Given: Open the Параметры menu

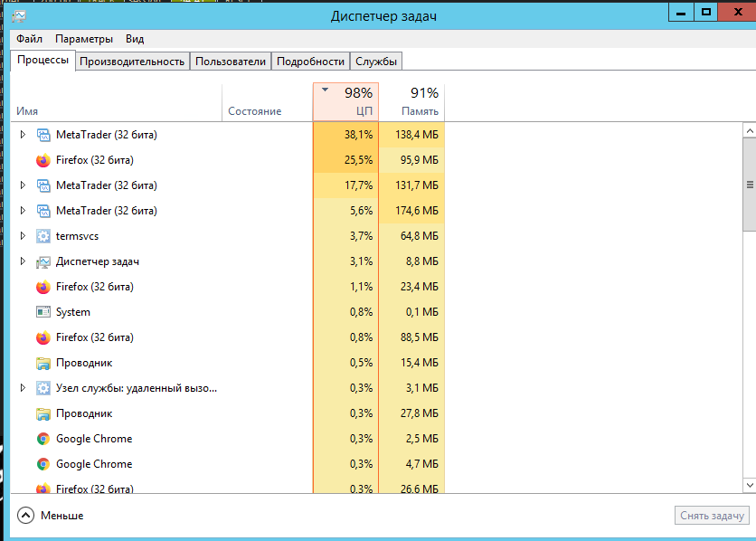Looking at the screenshot, I should pyautogui.click(x=84, y=39).
